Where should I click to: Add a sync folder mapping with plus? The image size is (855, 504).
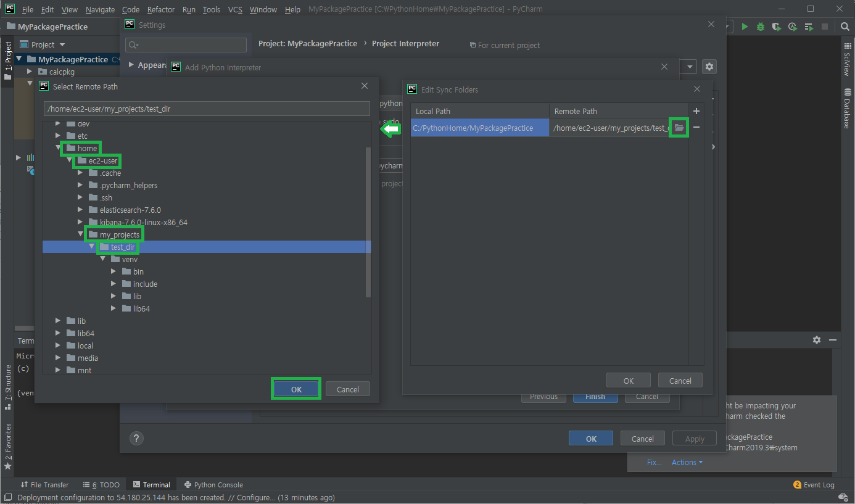point(696,111)
